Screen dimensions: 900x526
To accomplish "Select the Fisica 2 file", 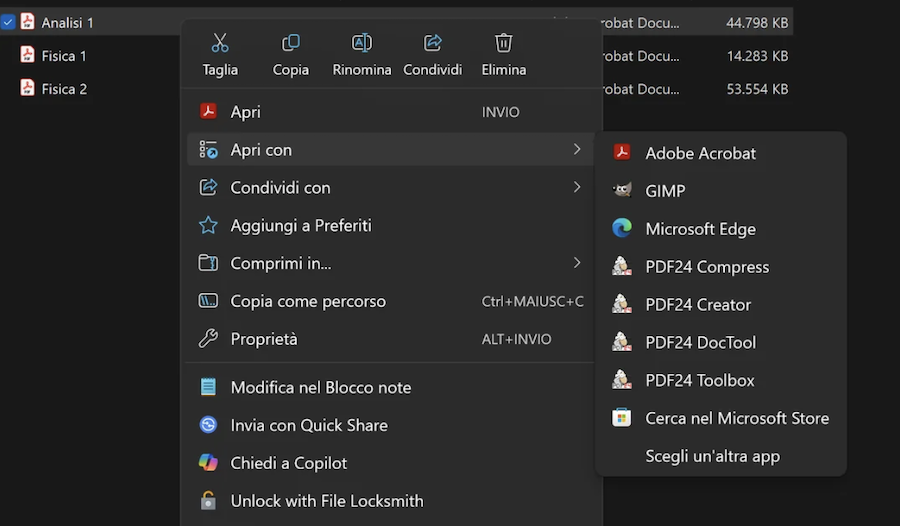I will coord(64,89).
